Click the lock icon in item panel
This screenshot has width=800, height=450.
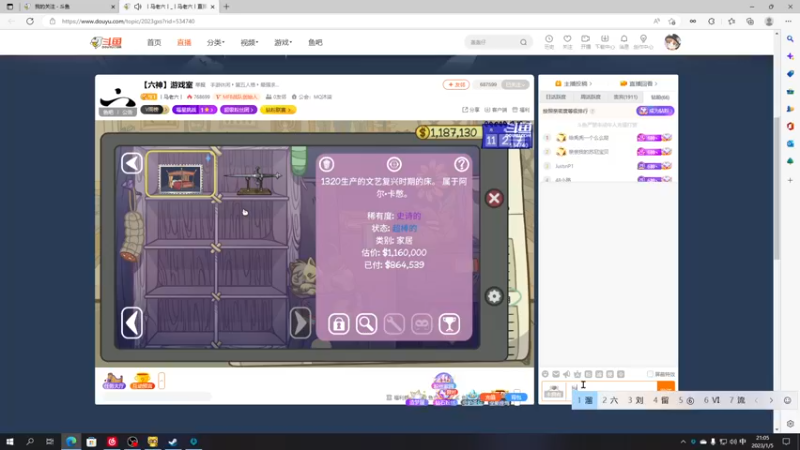339,324
